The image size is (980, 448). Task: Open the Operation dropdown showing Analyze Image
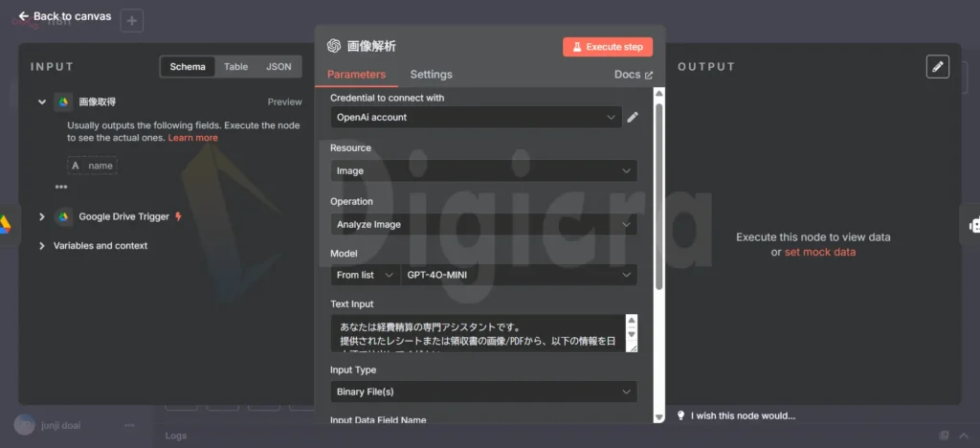483,224
